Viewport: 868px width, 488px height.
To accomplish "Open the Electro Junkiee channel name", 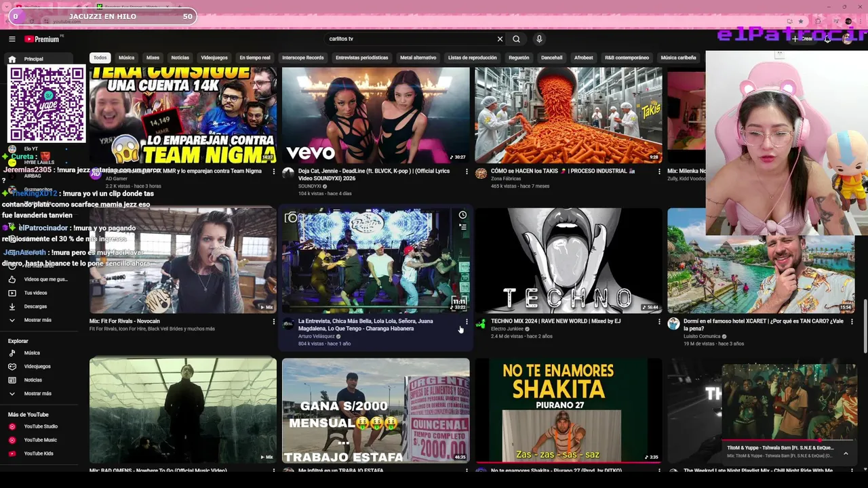I will click(x=507, y=329).
